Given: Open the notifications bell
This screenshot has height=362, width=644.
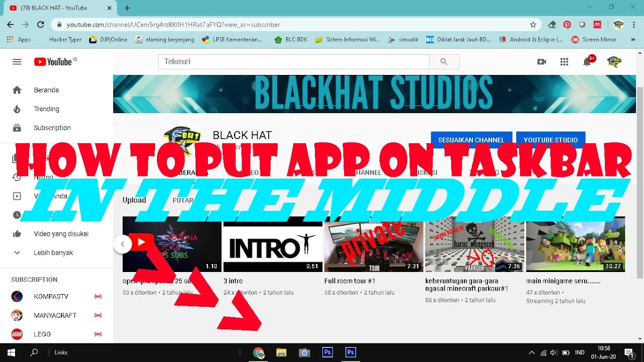Looking at the screenshot, I should [587, 62].
